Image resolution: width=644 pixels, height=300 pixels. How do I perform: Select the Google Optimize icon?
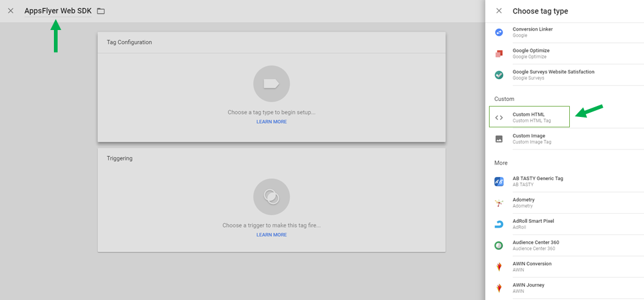(x=499, y=54)
